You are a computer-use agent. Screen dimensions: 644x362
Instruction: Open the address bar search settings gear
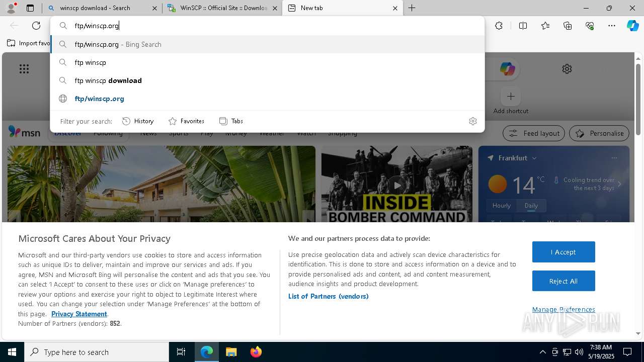click(472, 121)
